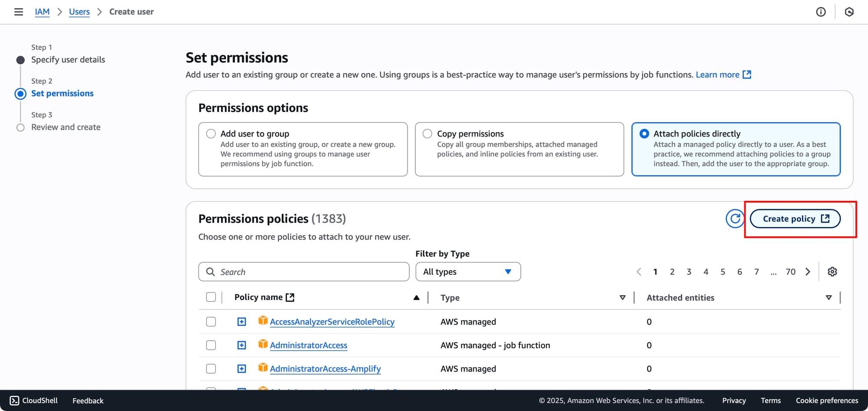Toggle the select-all policies checkbox
This screenshot has height=411, width=868.
coord(211,297)
